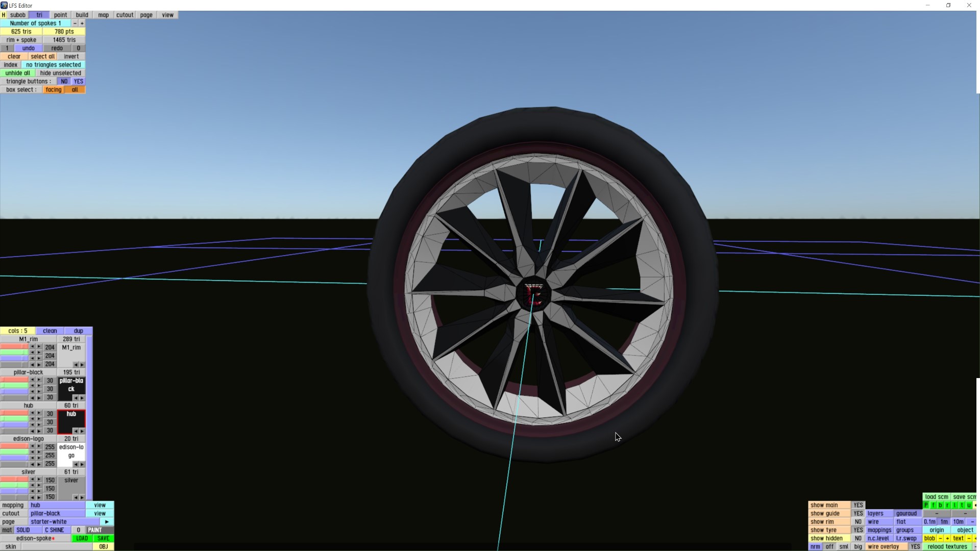Select the 'f' front view button
Screen dimensions: 980x551
tap(933, 505)
